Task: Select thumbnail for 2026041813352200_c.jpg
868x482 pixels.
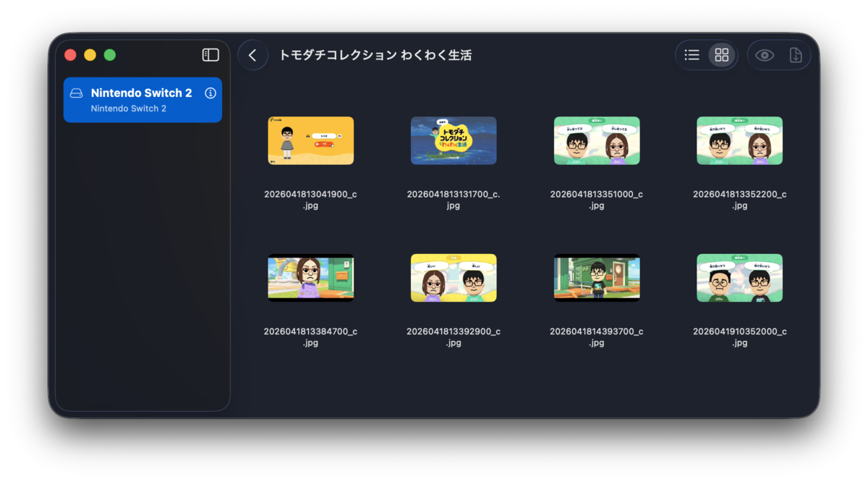Action: [x=740, y=140]
